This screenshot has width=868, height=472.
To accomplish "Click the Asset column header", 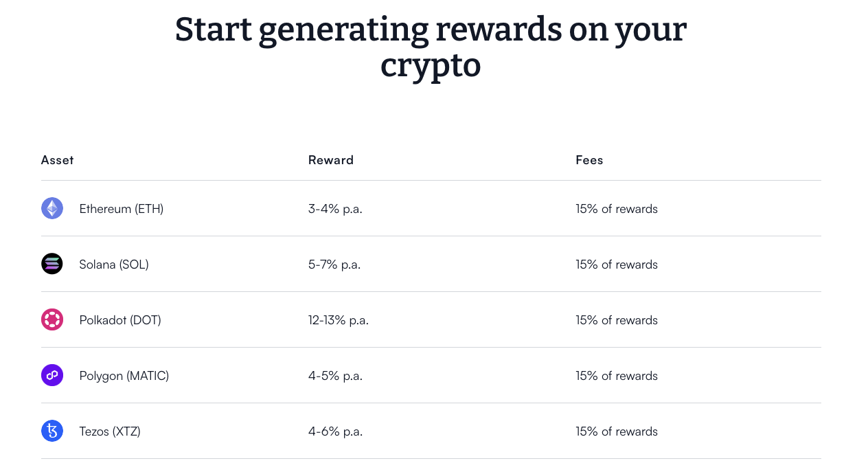I will pos(58,160).
